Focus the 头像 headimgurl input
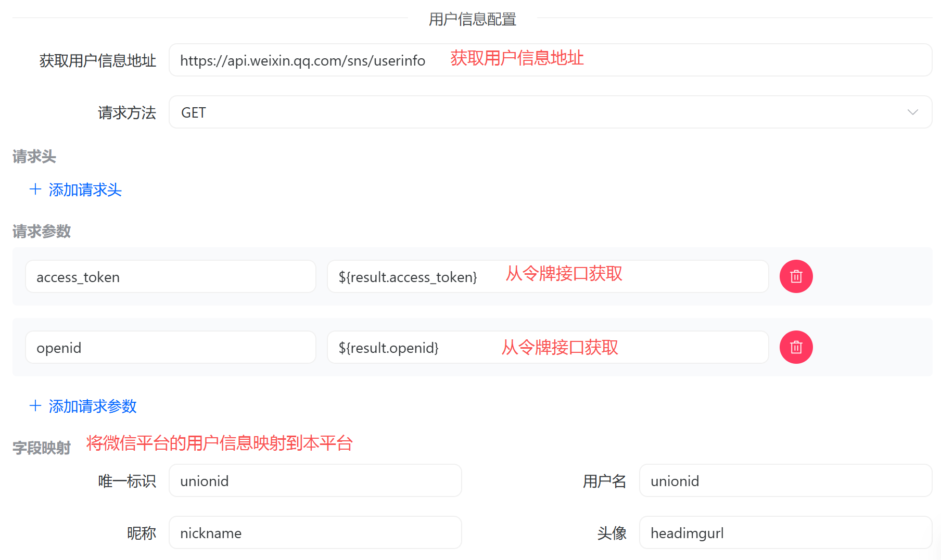Image resolution: width=941 pixels, height=560 pixels. click(785, 533)
